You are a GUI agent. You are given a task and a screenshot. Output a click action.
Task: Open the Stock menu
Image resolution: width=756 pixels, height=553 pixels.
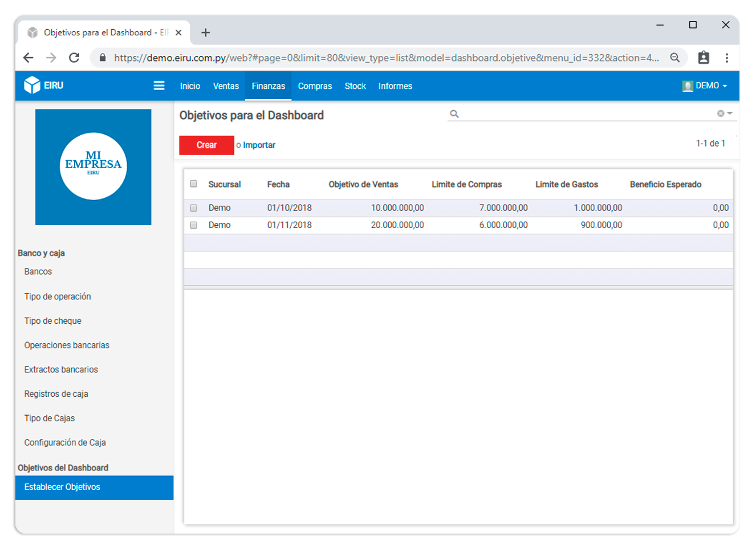355,86
